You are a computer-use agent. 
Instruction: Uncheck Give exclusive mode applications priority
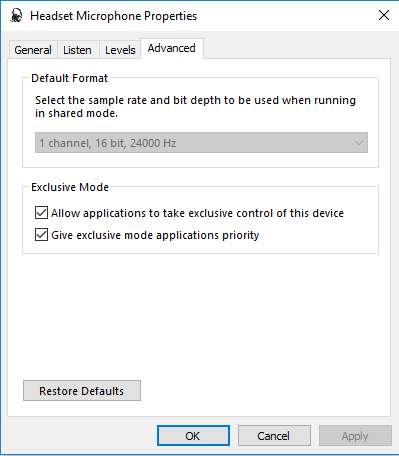(41, 235)
